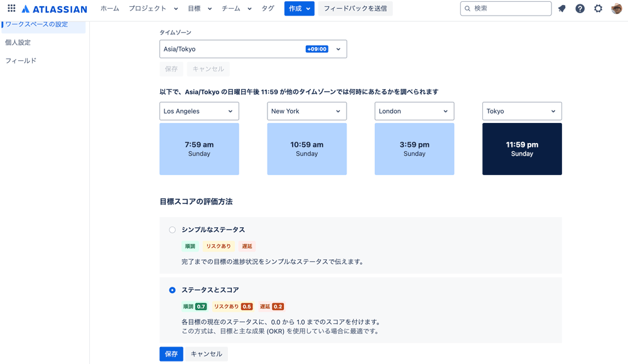The width and height of the screenshot is (628, 364).
Task: Open the user profile avatar
Action: click(x=617, y=8)
